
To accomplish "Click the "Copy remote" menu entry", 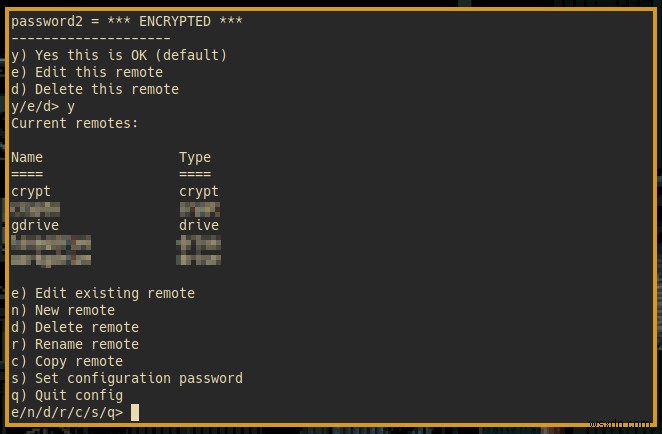I will [67, 361].
